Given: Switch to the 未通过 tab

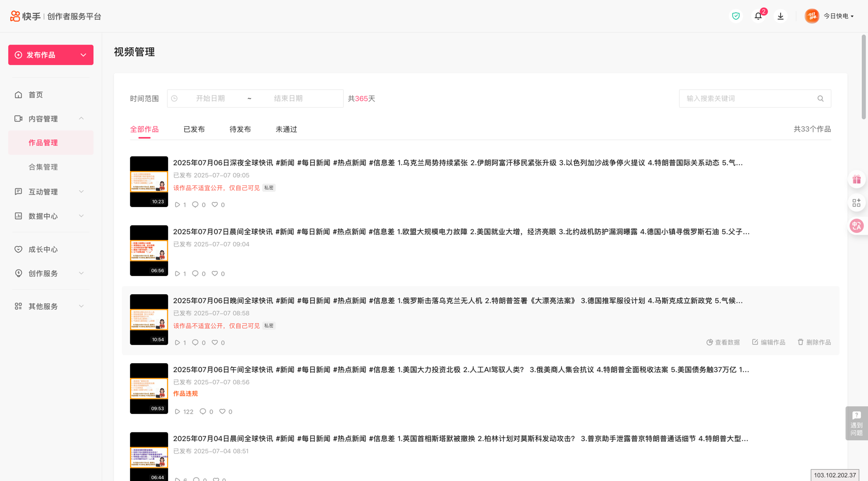Looking at the screenshot, I should (286, 129).
